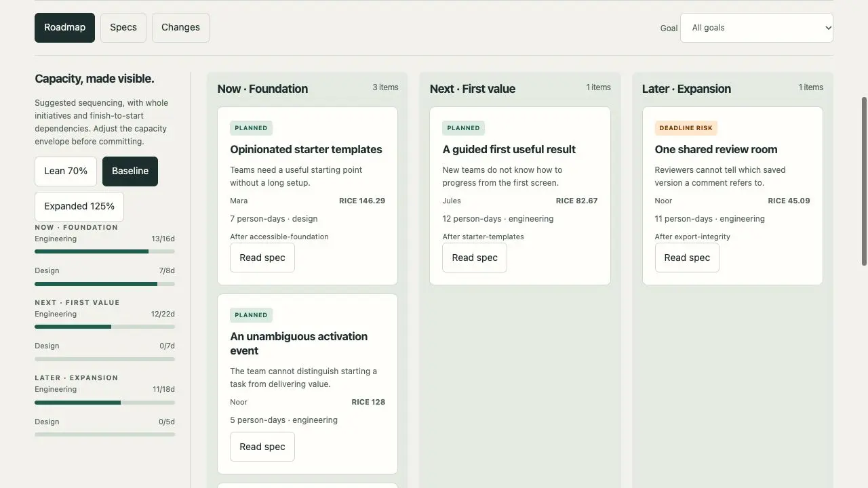Read spec for A guided first useful result

tap(475, 258)
